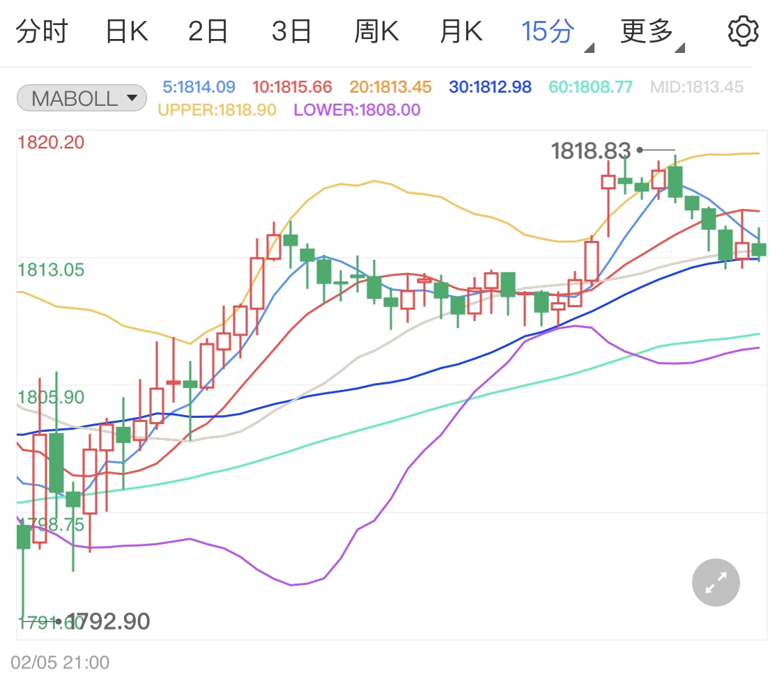
Task: Click the 60:1808.77 moving average value
Action: (x=590, y=87)
